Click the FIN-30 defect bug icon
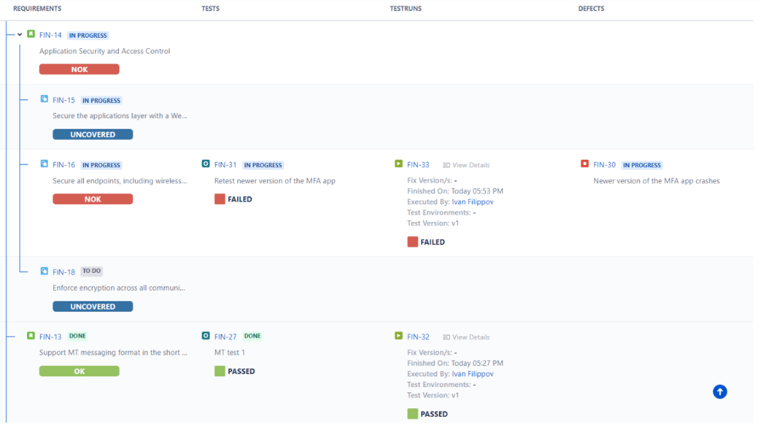The width and height of the screenshot is (772, 430). click(x=585, y=164)
